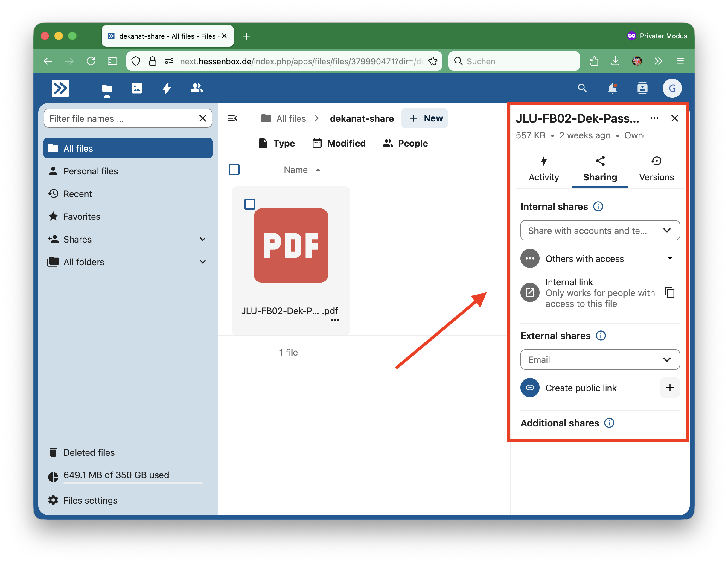Expand the All folders navigation section
Screen dimensions: 728x564
[x=203, y=262]
